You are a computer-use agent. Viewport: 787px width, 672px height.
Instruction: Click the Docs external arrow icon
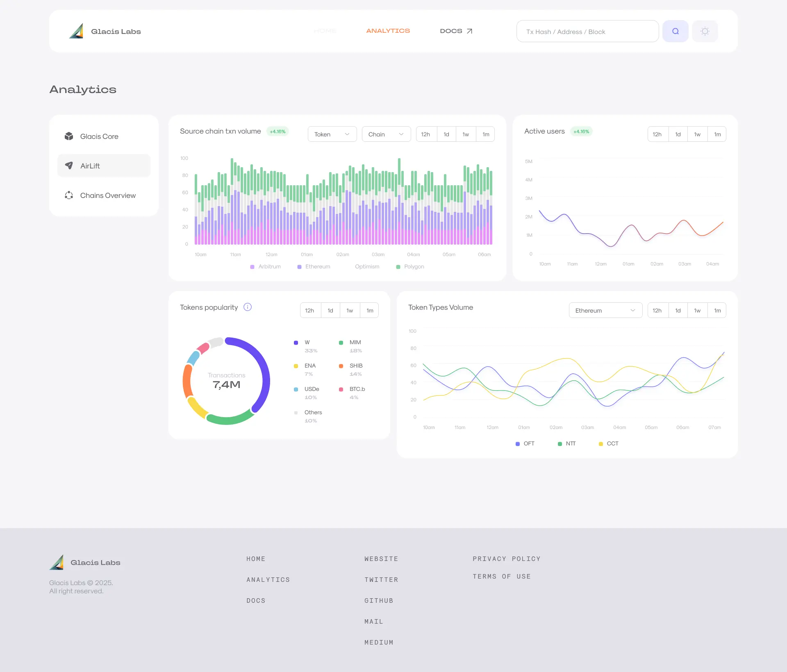pyautogui.click(x=470, y=31)
